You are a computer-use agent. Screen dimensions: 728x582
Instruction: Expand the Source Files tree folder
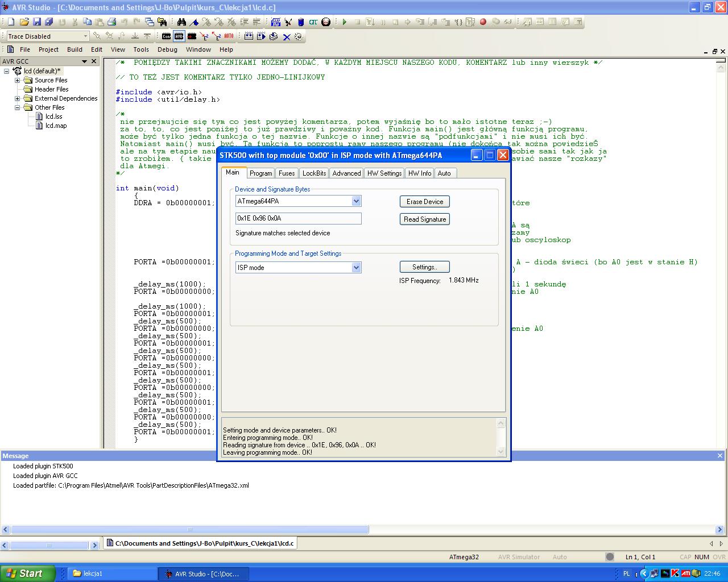(x=18, y=80)
